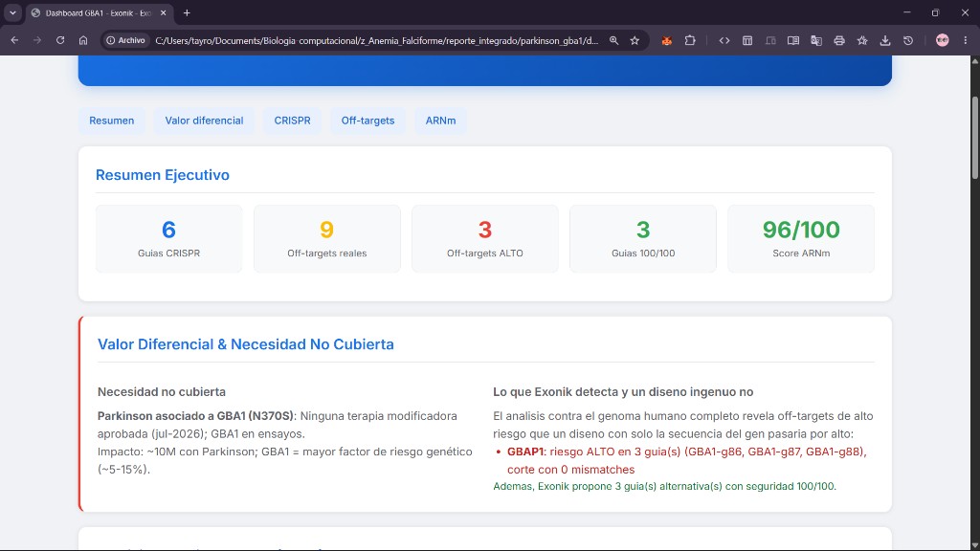Translate this page icon
The image size is (980, 551).
[x=816, y=40]
